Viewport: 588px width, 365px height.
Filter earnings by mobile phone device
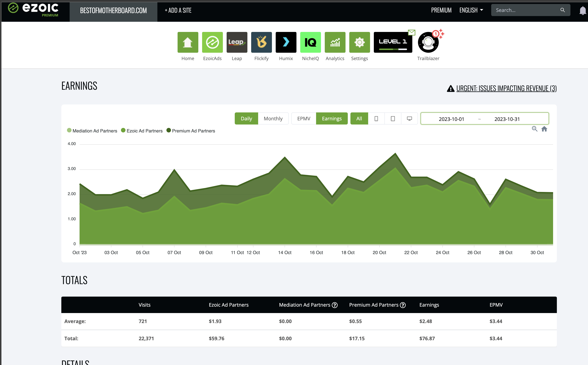click(376, 118)
